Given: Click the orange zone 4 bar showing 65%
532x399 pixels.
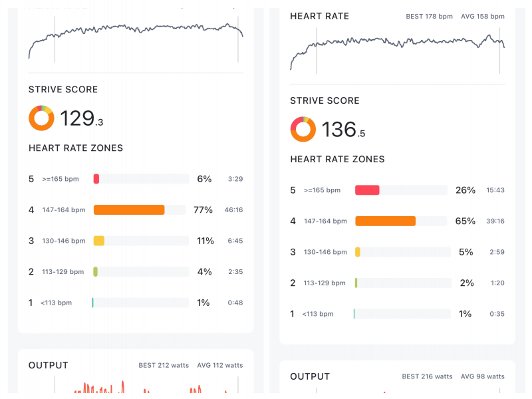Looking at the screenshot, I should coord(386,221).
